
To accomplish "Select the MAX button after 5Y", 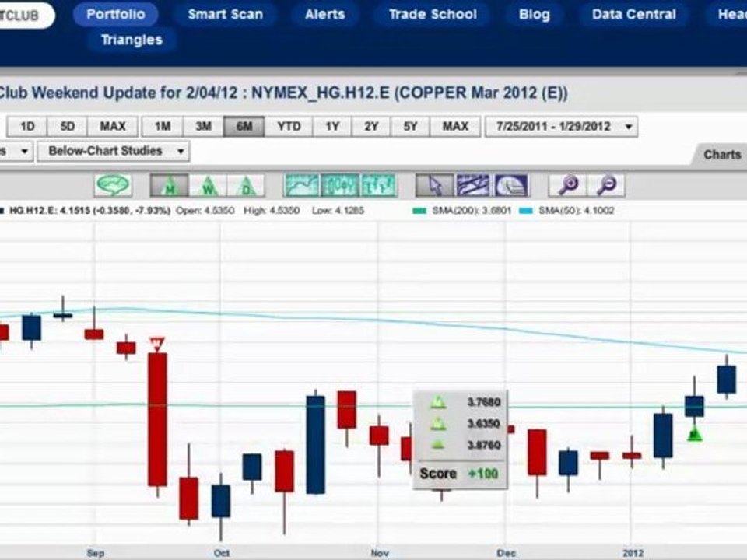I will point(455,127).
